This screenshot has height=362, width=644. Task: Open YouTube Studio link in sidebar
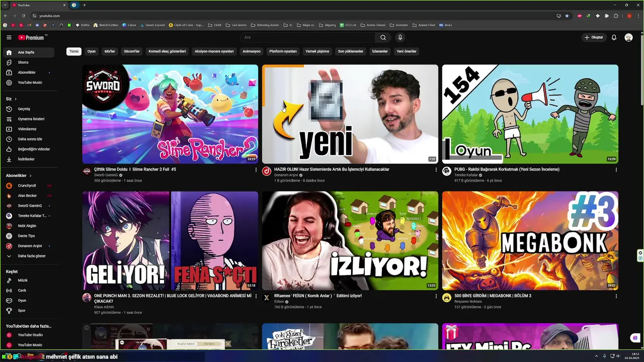(x=30, y=335)
